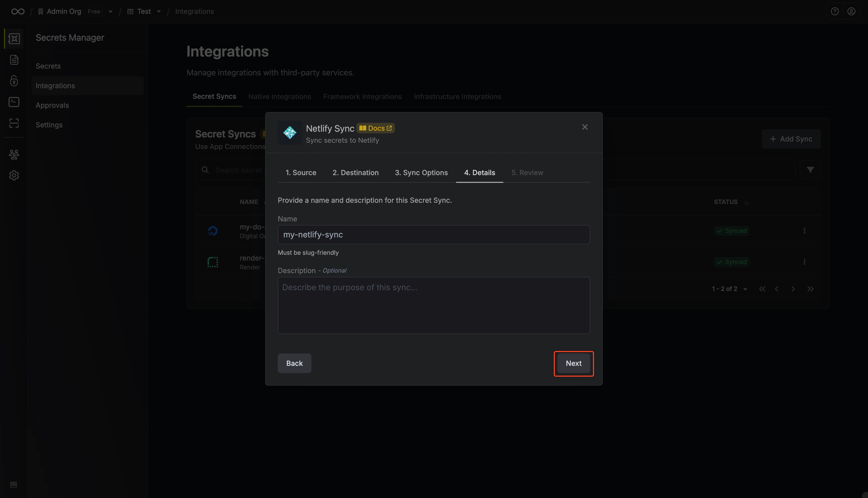868x498 pixels.
Task: Open the Infrastructure Integrations tab
Action: (x=457, y=96)
